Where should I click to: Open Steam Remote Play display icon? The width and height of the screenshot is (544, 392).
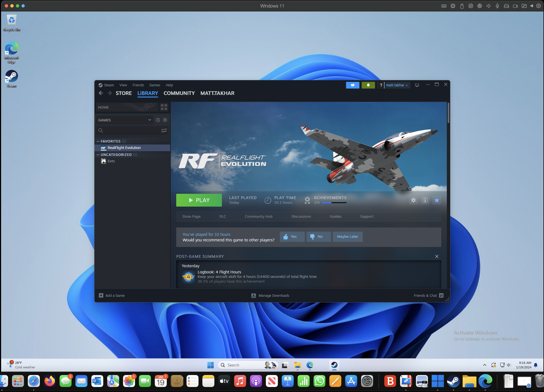[x=417, y=85]
